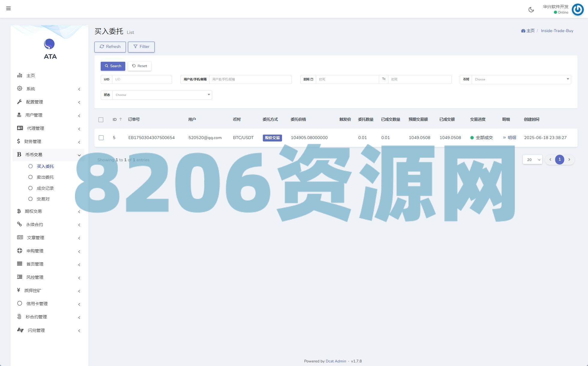This screenshot has height=366, width=588.
Task: Open the page size 20 dropdown
Action: pyautogui.click(x=532, y=159)
